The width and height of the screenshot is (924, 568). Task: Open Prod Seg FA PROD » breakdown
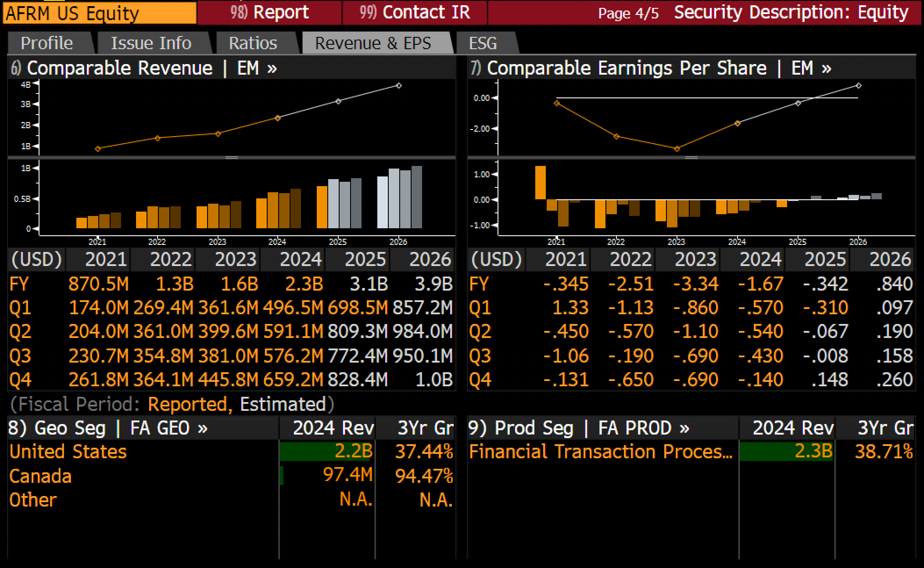(579, 428)
